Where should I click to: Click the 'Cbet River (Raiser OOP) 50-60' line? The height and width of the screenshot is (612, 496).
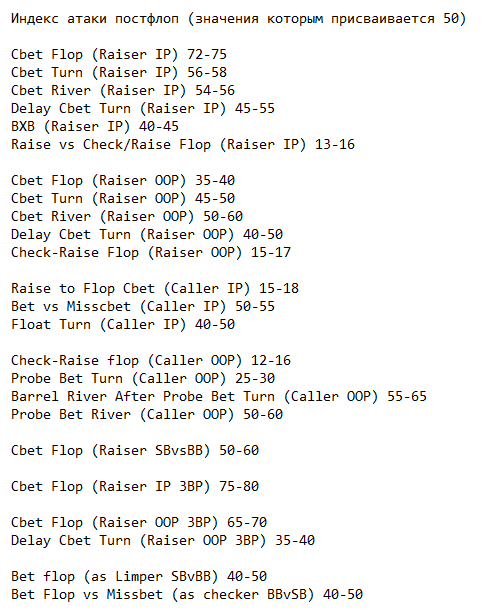[127, 216]
